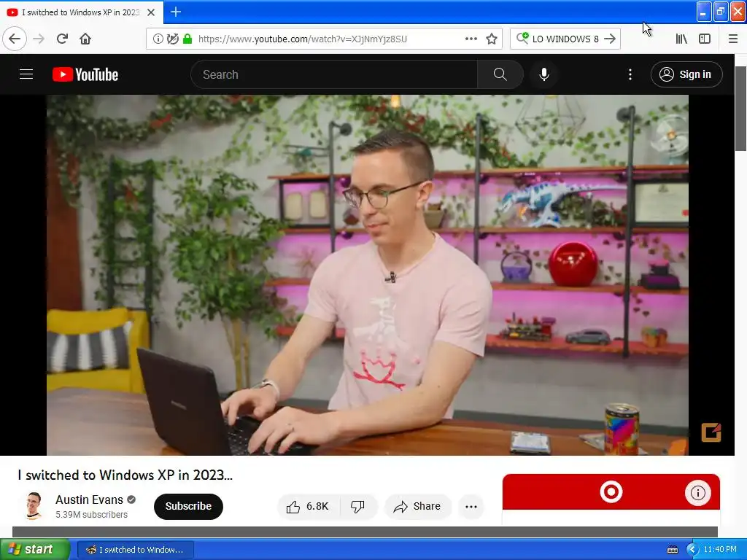The height and width of the screenshot is (560, 747).
Task: Open the tracking protection shield icon
Action: (x=172, y=39)
